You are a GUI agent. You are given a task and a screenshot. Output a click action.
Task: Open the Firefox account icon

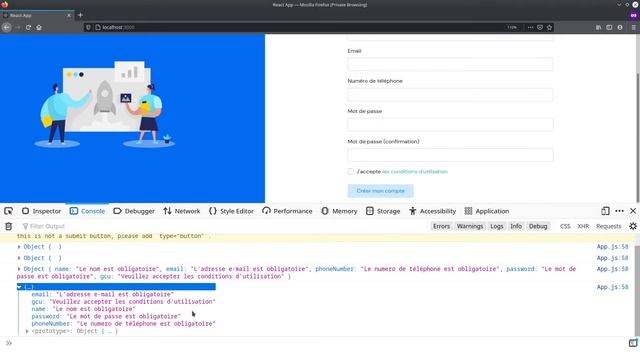tap(620, 27)
